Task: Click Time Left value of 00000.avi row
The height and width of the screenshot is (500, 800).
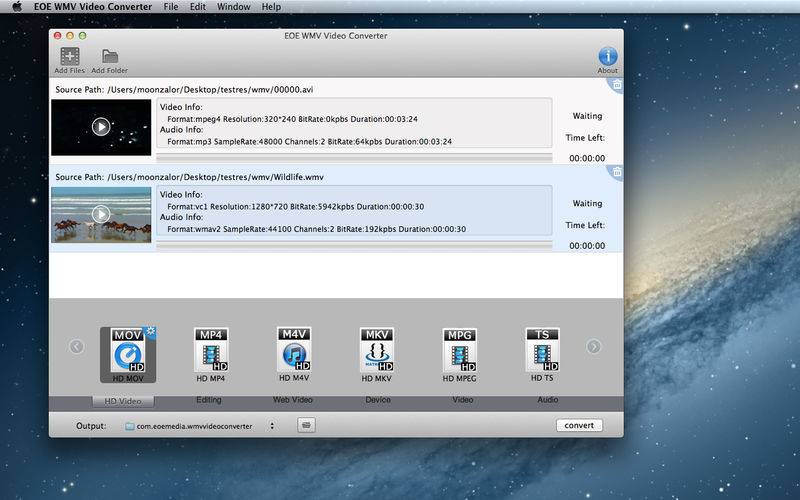Action: 587,158
